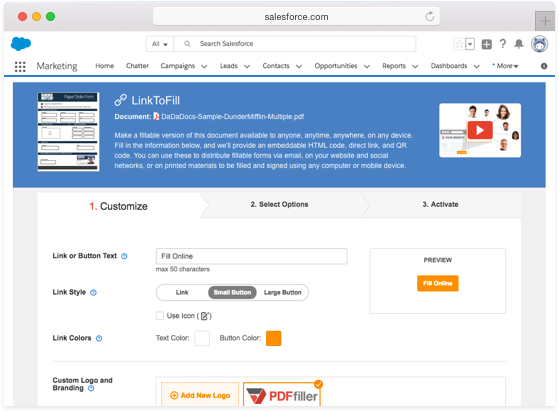The height and width of the screenshot is (412, 559).
Task: Open the orange Button Color swatch
Action: click(x=273, y=338)
